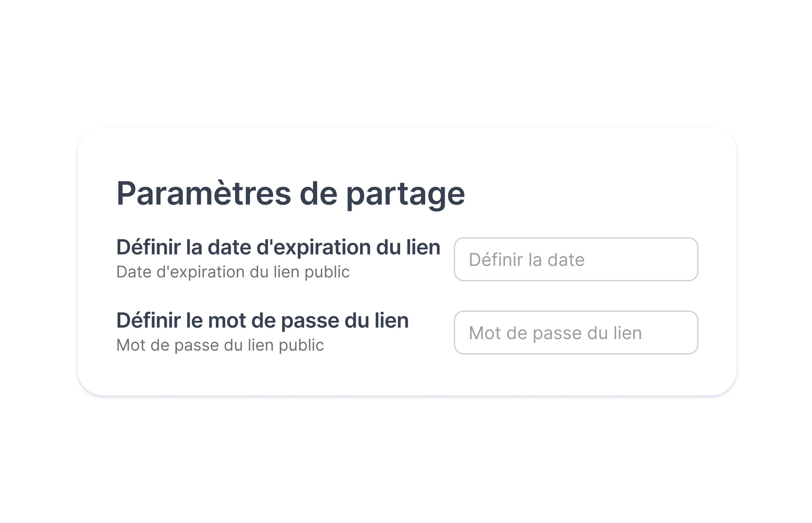This screenshot has width=812, height=523.
Task: Click the upper text field in the sharing card
Action: pos(576,259)
